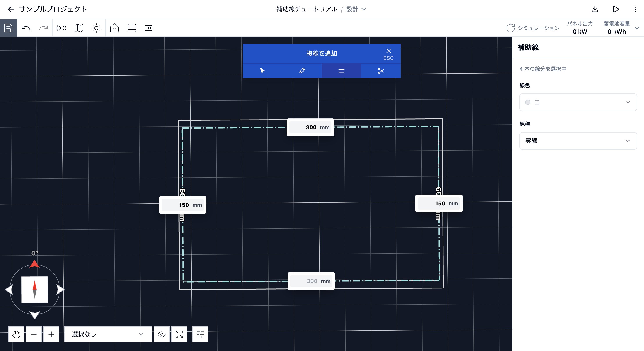This screenshot has width=644, height=351.
Task: Click the battery icon in toolbar
Action: click(149, 28)
